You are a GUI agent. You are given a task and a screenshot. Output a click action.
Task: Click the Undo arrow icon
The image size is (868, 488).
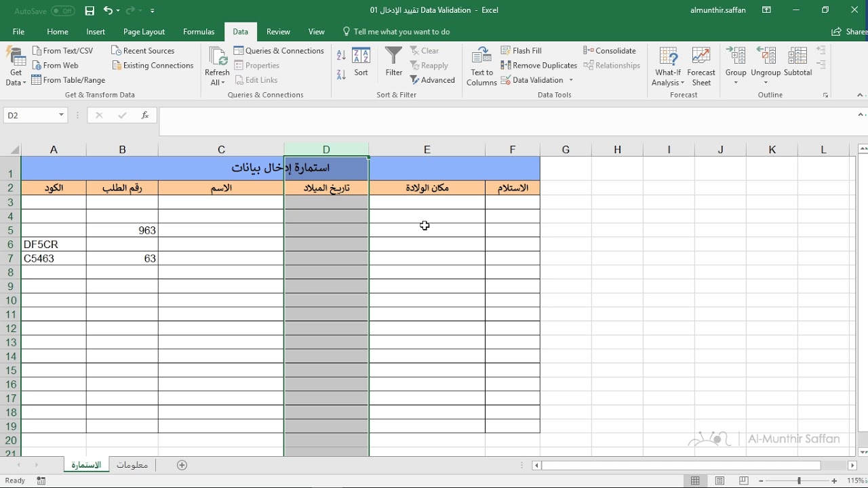108,11
